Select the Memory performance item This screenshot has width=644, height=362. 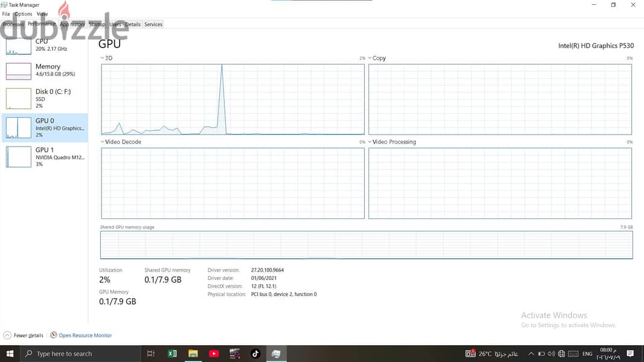tap(44, 71)
